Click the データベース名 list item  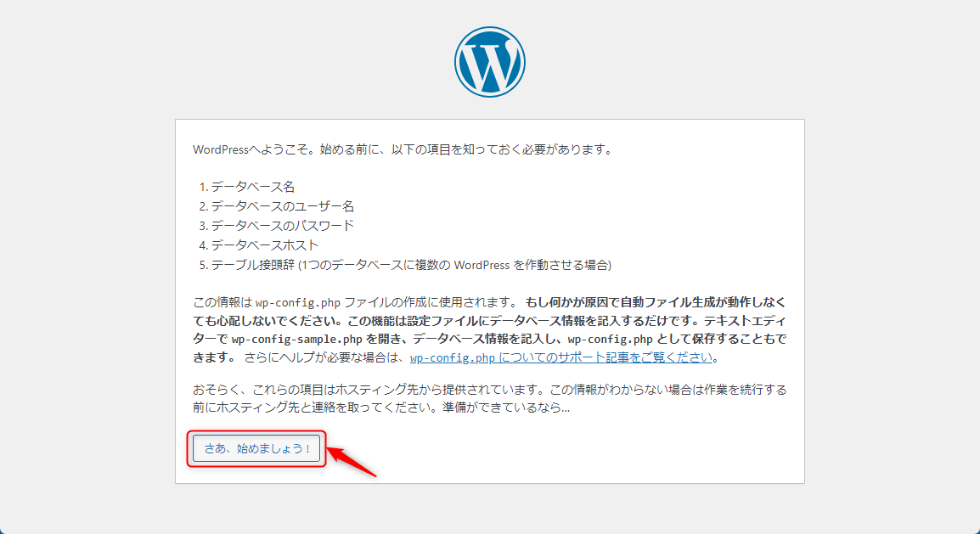pos(252,187)
